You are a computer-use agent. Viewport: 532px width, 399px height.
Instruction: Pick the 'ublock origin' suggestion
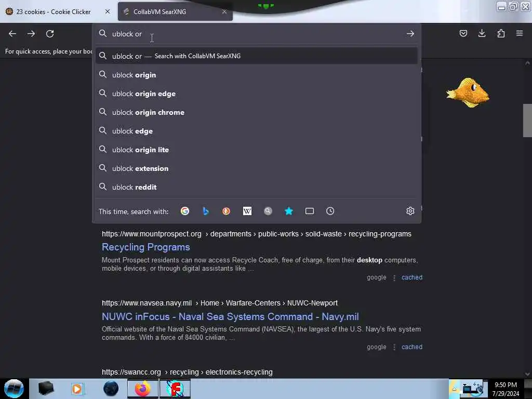coord(257,75)
